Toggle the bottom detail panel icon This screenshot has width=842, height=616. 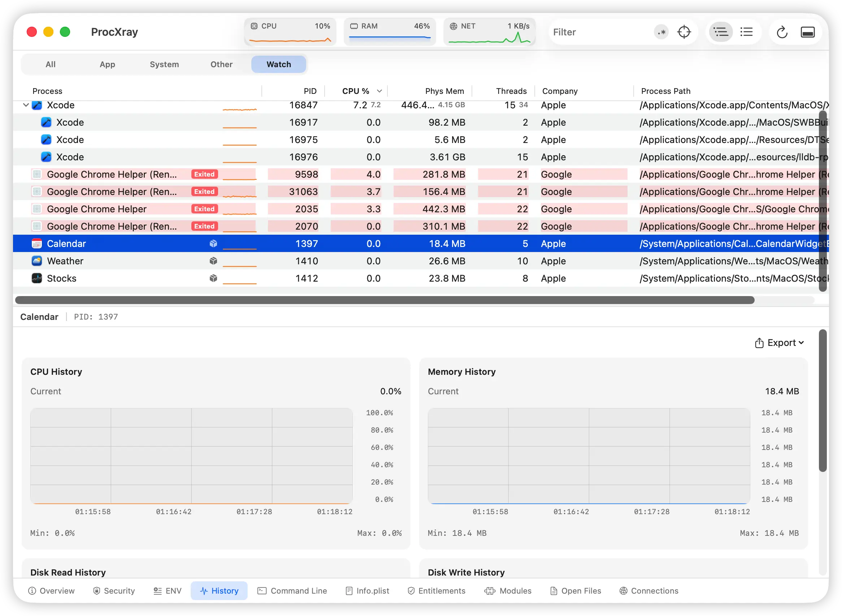pyautogui.click(x=807, y=32)
